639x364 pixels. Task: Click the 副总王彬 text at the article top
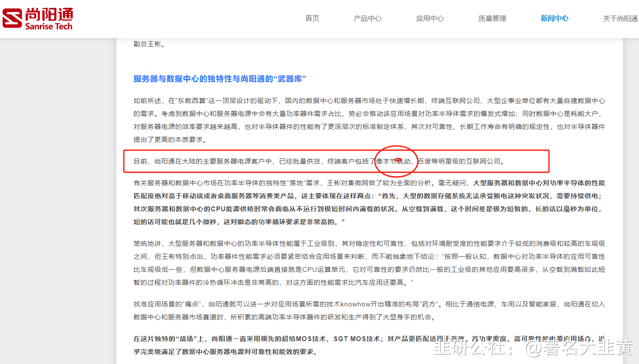click(147, 44)
